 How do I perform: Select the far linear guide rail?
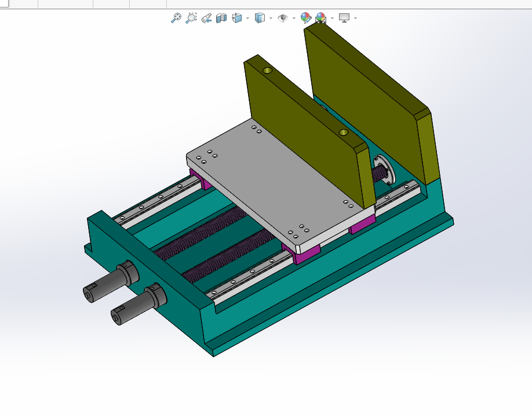[x=158, y=201]
